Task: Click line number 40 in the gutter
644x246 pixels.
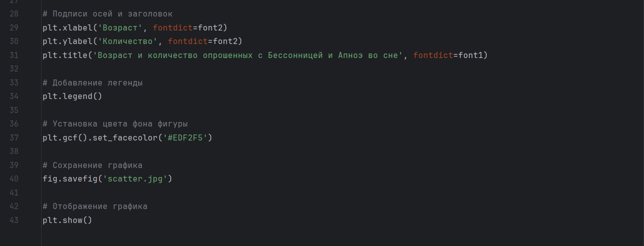Action: (x=14, y=178)
